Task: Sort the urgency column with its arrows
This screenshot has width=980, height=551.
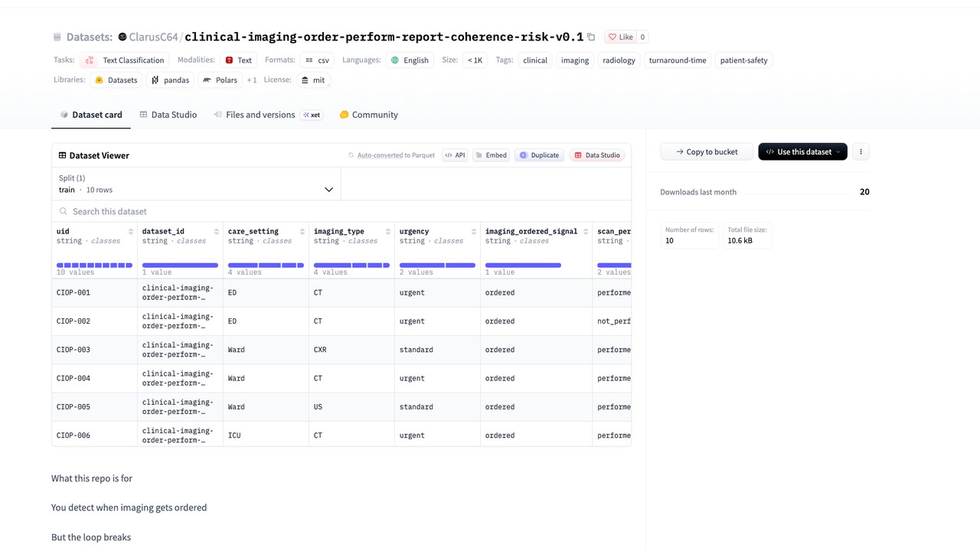Action: [x=474, y=231]
